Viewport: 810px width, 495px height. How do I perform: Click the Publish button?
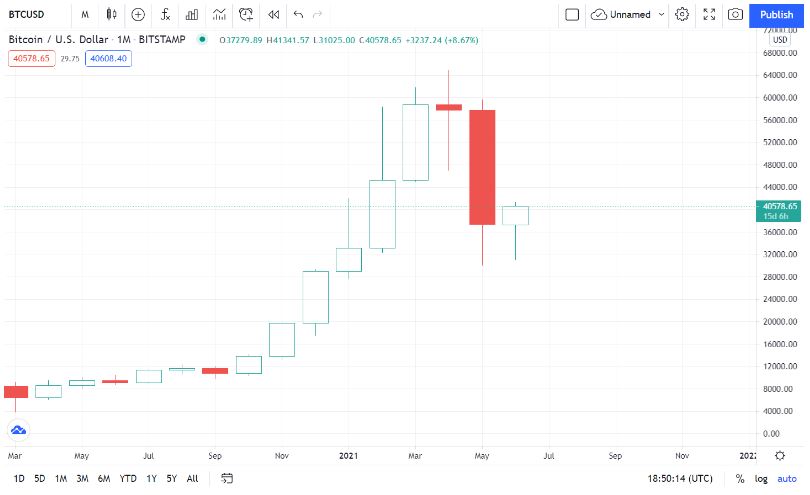tap(777, 15)
